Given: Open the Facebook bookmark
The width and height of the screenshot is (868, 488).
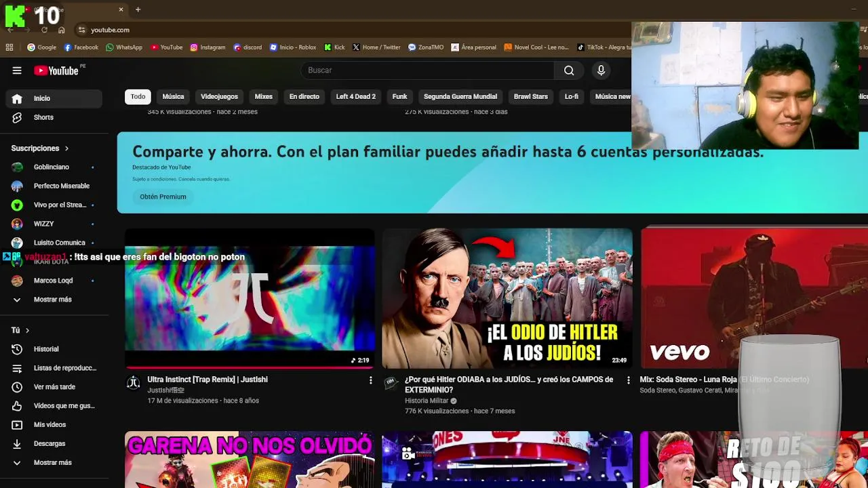Looking at the screenshot, I should pos(81,47).
